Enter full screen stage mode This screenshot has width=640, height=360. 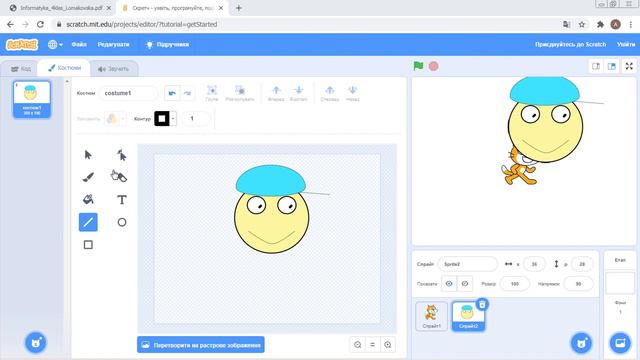pyautogui.click(x=629, y=66)
